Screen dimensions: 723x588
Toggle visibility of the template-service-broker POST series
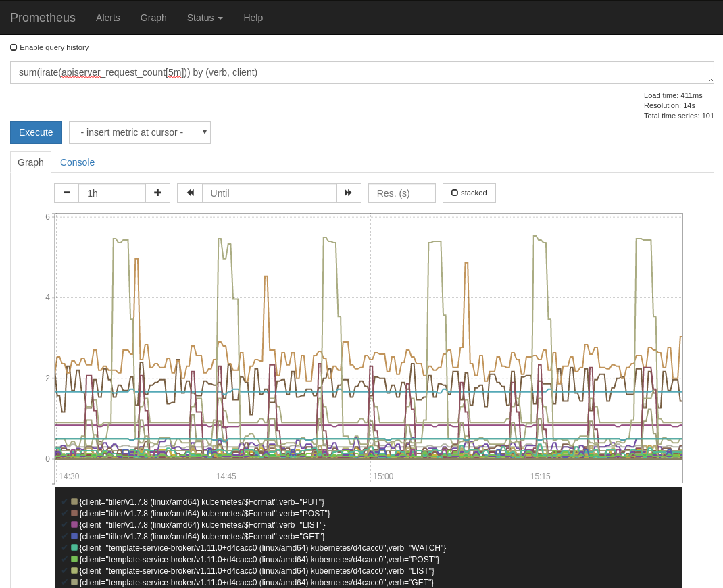click(x=66, y=559)
